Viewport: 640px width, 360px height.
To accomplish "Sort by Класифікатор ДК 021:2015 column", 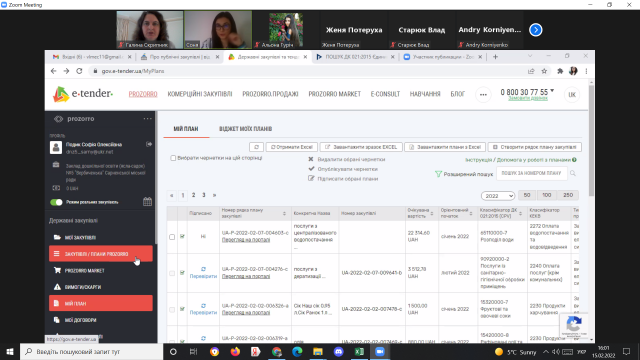I will [x=520, y=213].
